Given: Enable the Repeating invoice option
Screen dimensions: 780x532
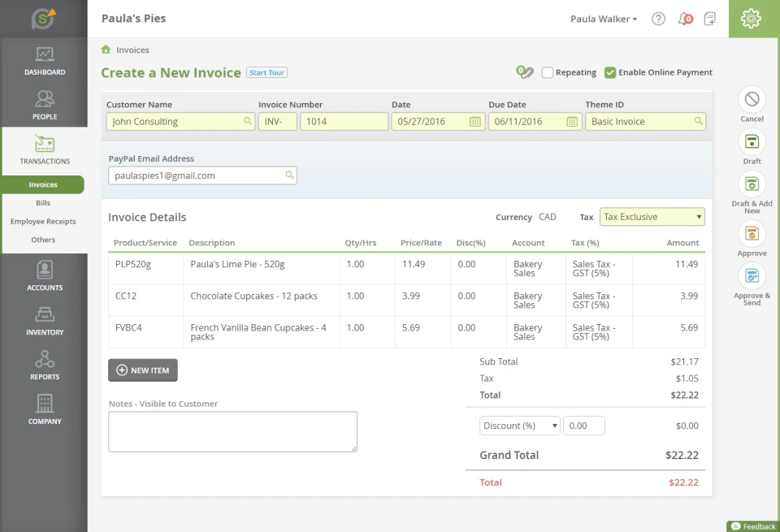Looking at the screenshot, I should click(548, 71).
